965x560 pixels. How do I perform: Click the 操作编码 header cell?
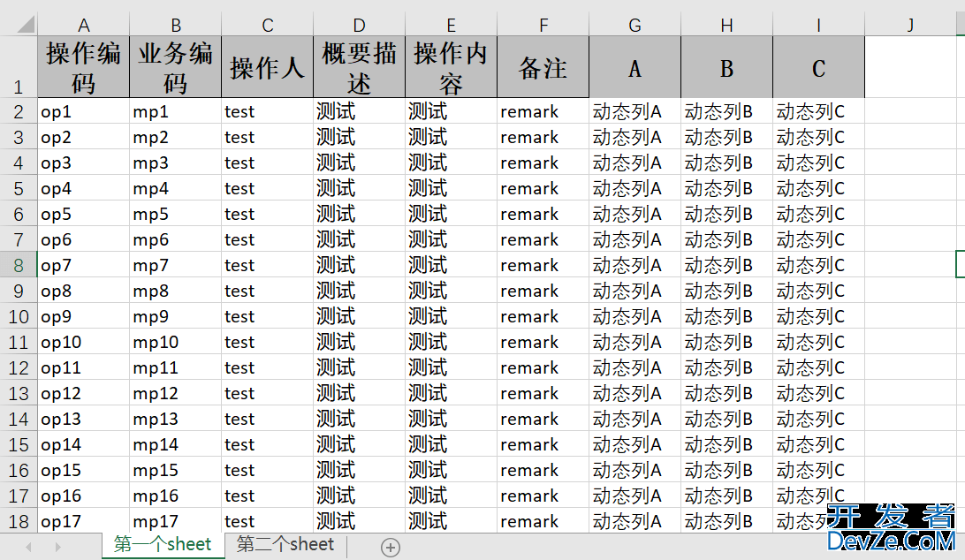(84, 67)
